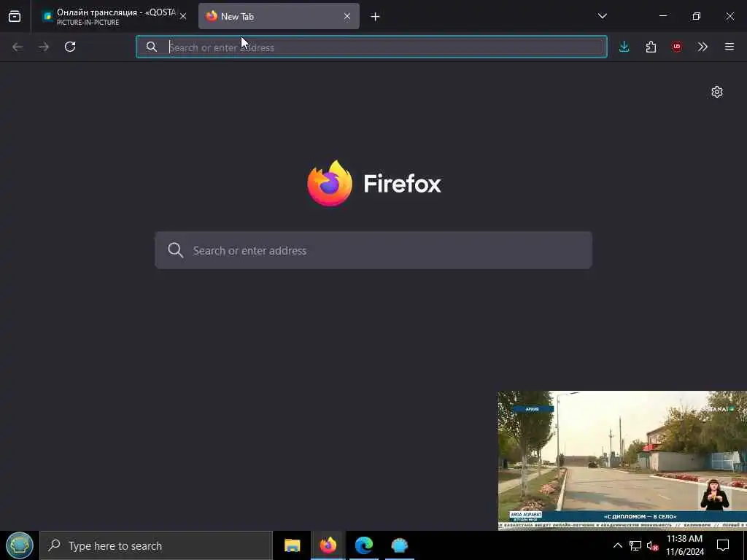Viewport: 747px width, 560px height.
Task: Reload the current page
Action: pos(70,47)
